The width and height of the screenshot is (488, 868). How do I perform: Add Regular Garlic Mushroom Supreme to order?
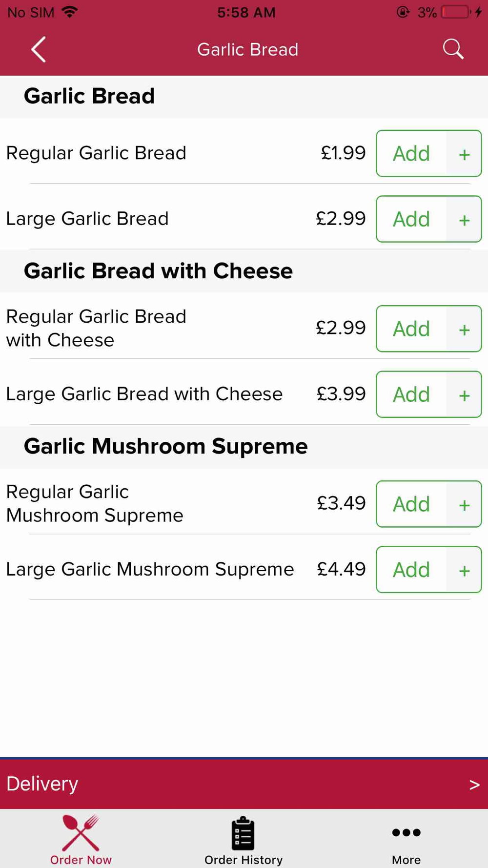pyautogui.click(x=411, y=504)
